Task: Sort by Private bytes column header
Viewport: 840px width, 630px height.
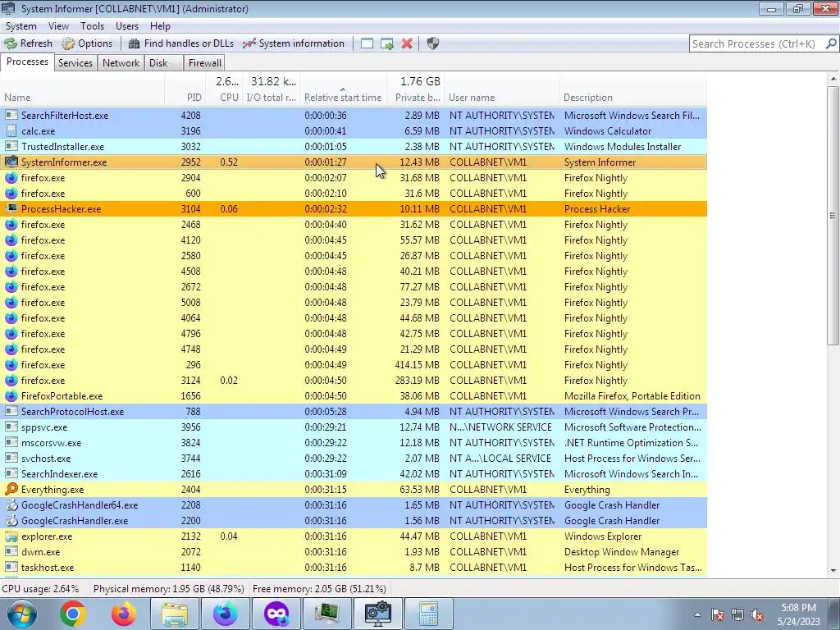Action: pyautogui.click(x=415, y=90)
